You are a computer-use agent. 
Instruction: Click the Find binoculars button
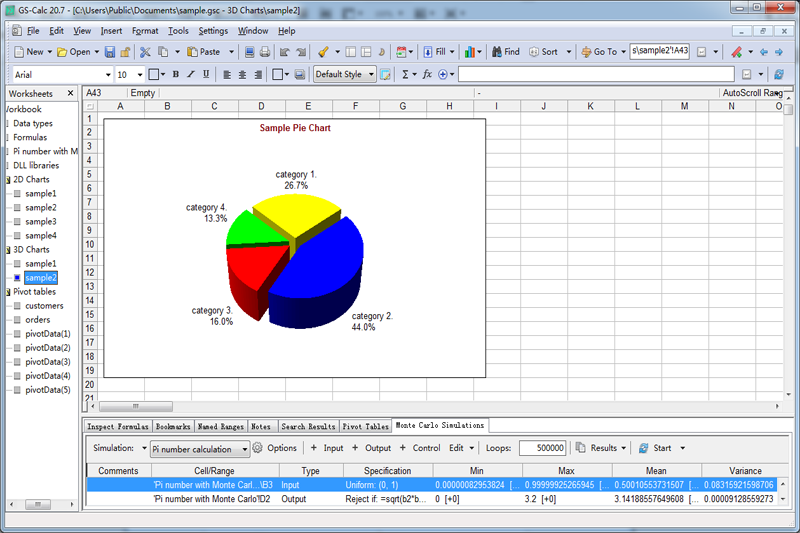point(506,52)
